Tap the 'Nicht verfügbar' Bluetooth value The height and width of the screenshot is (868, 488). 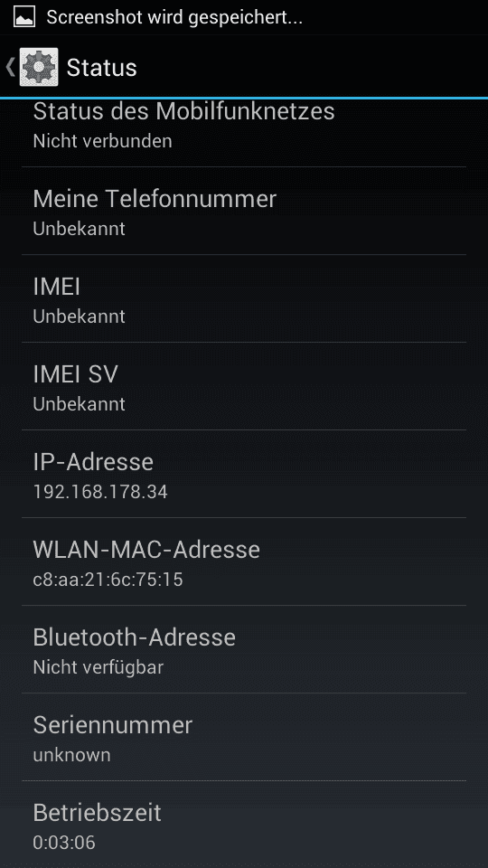(99, 667)
